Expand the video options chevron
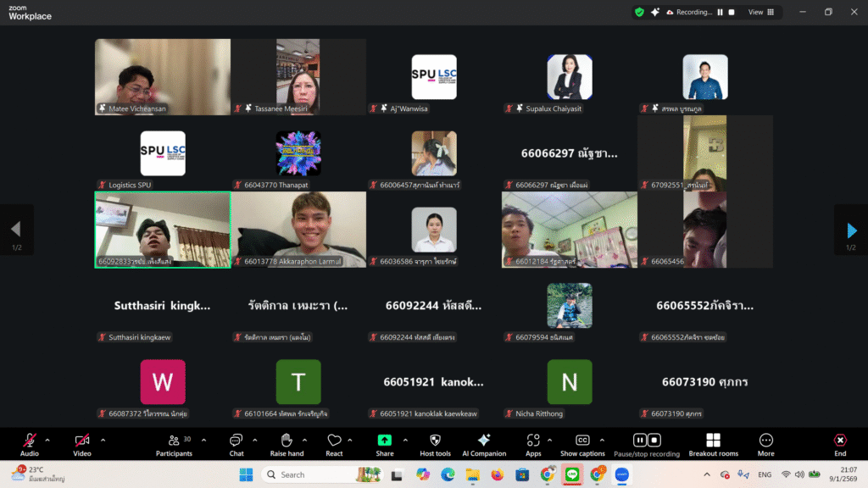This screenshot has width=868, height=488. click(103, 440)
